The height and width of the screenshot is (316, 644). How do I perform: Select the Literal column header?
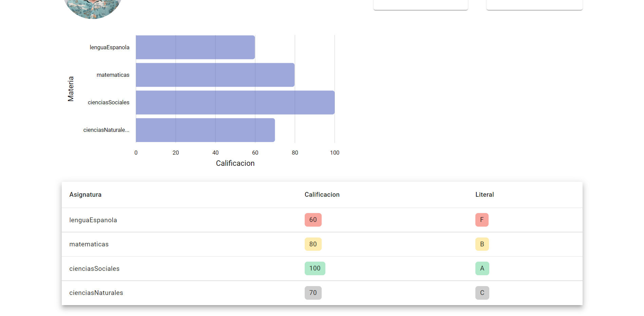(484, 194)
